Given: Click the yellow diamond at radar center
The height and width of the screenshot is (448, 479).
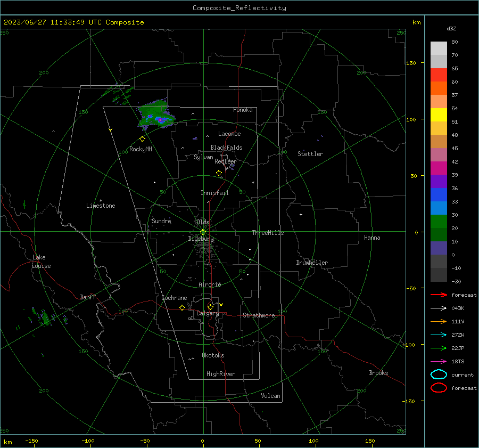Looking at the screenshot, I should [203, 232].
